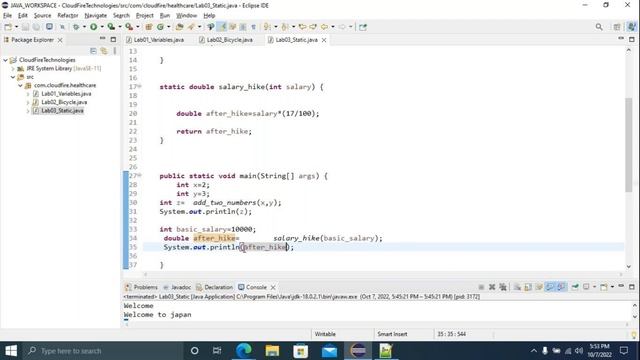Click the New Java Package icon
Screen dimensions: 640x360
pyautogui.click(x=149, y=27)
